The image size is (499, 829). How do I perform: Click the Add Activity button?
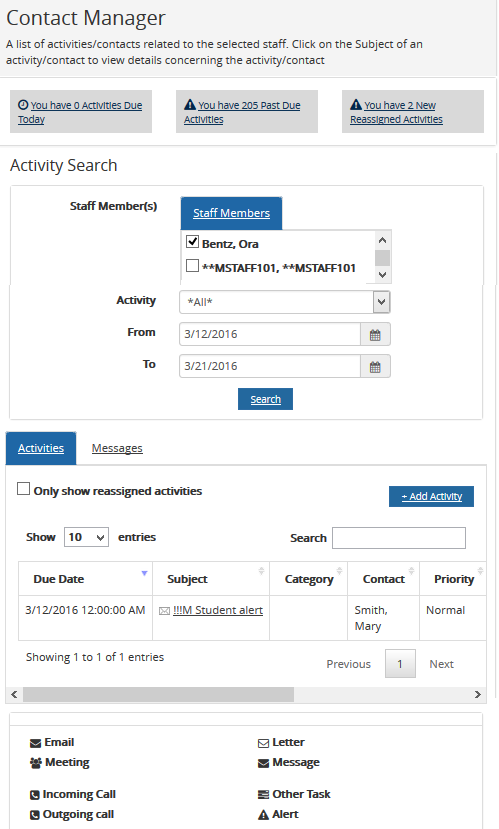point(431,496)
